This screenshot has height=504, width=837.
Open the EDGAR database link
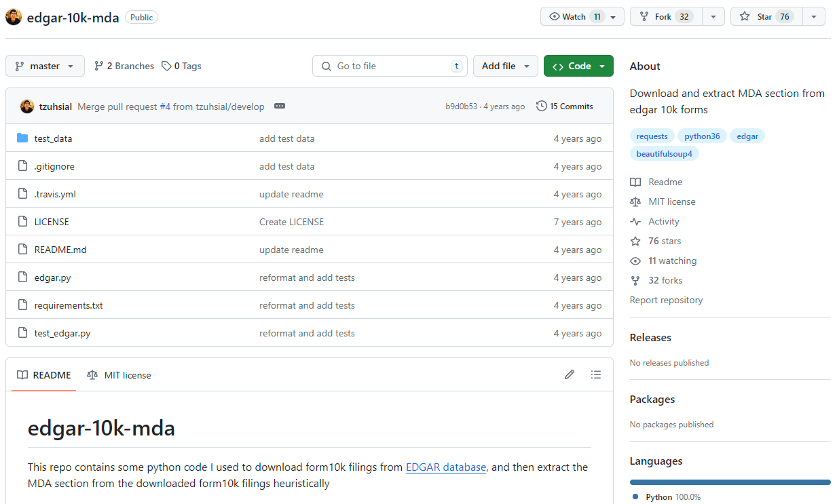(446, 467)
